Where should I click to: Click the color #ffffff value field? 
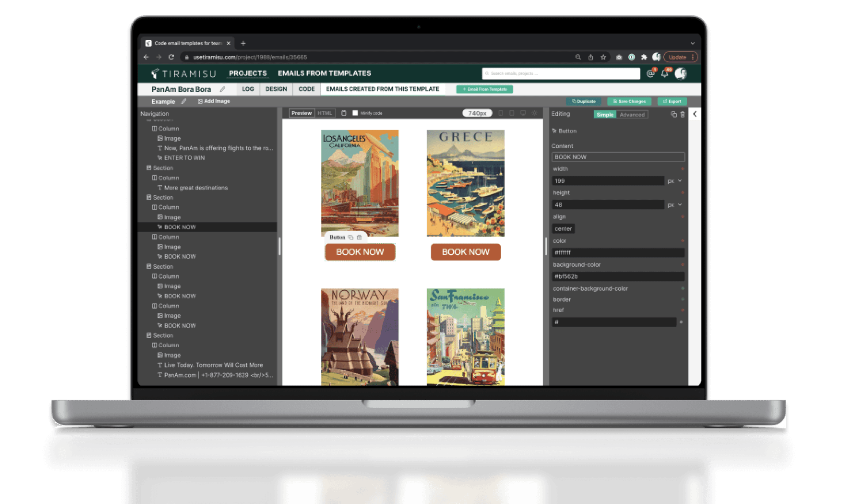pos(618,252)
